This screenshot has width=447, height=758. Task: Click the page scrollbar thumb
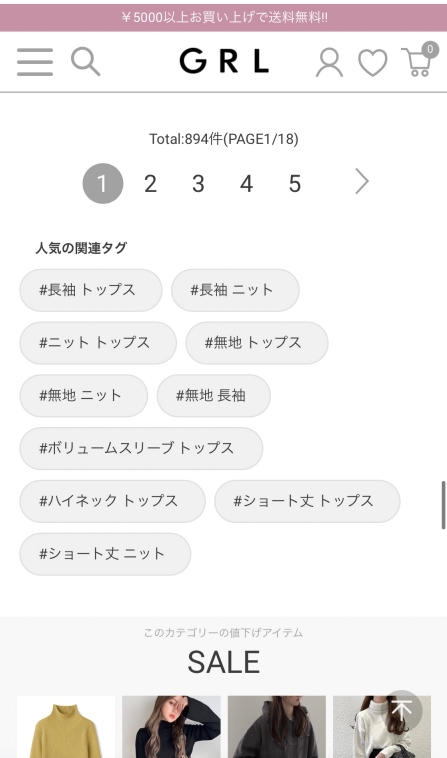point(443,505)
